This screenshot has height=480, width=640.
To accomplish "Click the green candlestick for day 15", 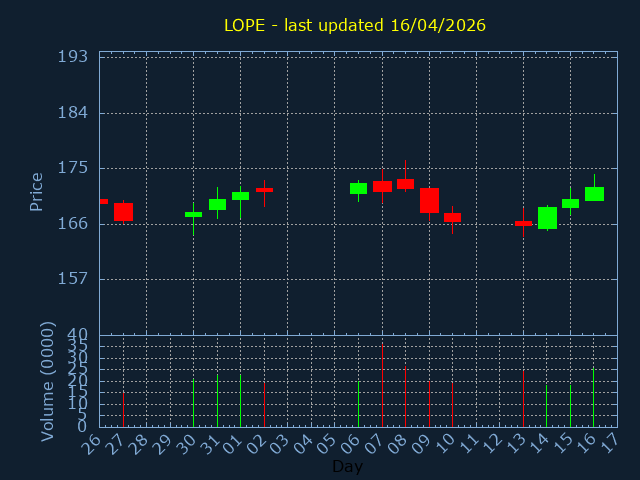I will pyautogui.click(x=570, y=203).
